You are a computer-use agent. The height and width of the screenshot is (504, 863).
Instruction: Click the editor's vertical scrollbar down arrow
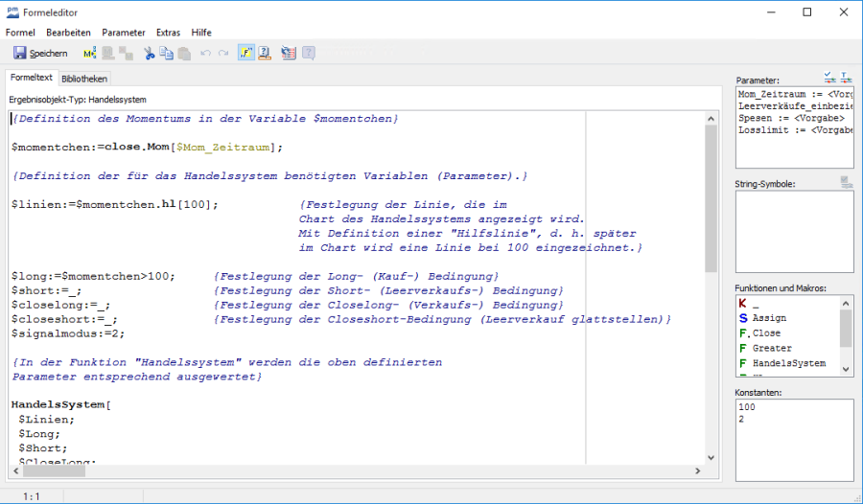711,457
